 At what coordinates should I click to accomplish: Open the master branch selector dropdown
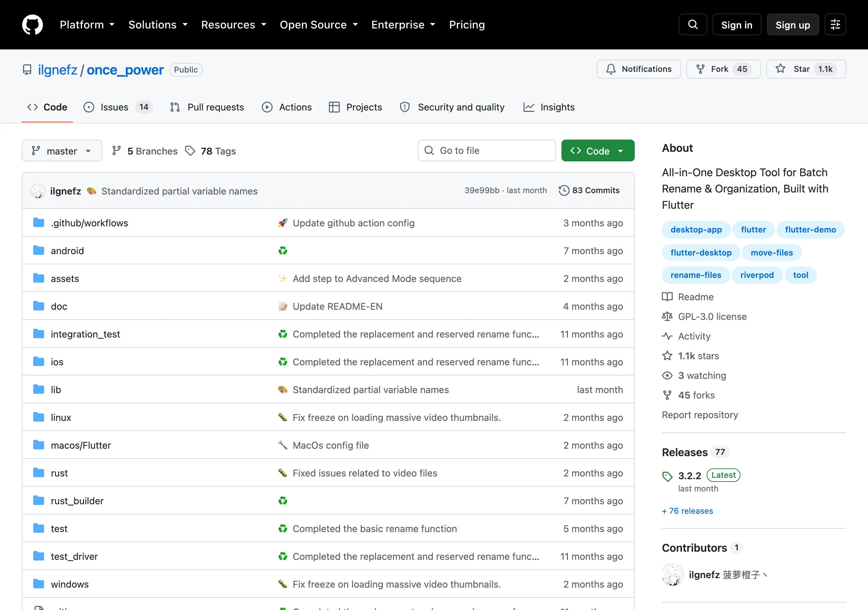[x=62, y=151]
